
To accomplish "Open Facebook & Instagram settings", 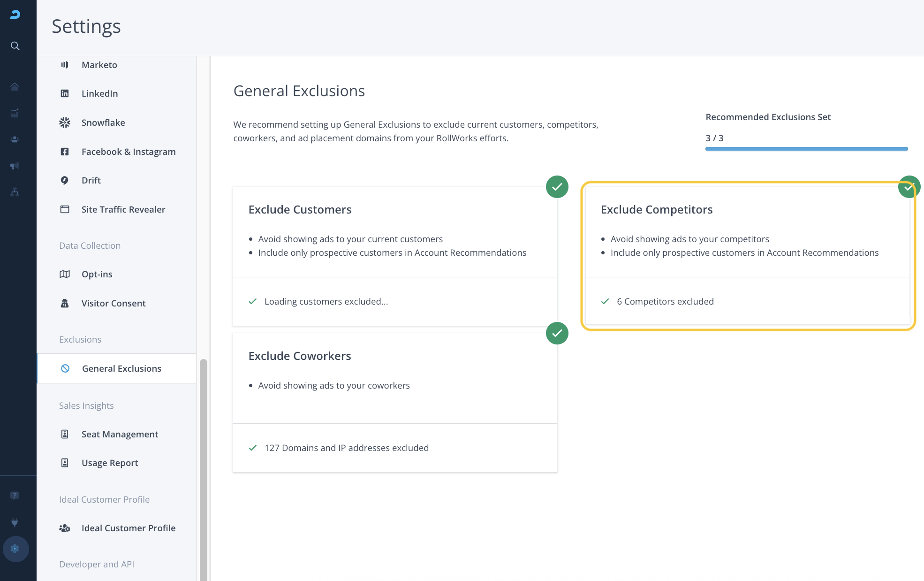I will (128, 152).
